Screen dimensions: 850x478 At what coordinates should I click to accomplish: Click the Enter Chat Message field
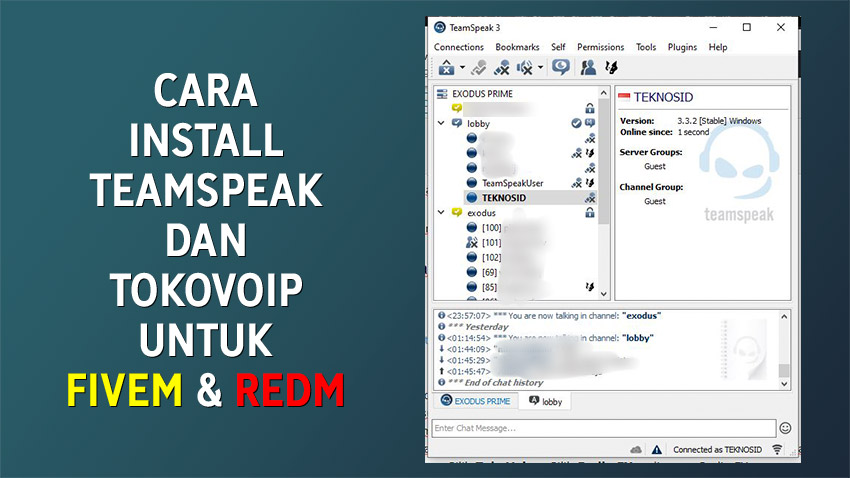[x=603, y=428]
